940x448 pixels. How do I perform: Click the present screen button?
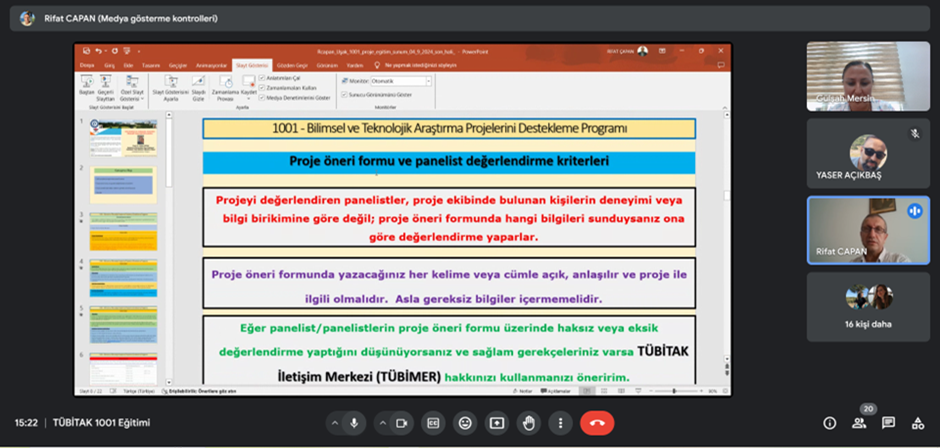497,423
